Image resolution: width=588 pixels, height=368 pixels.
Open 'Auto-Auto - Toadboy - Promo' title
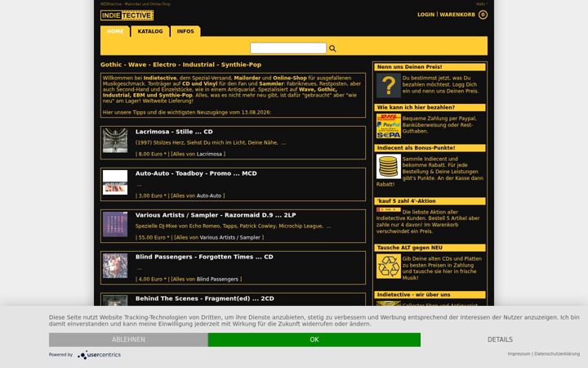[x=196, y=173]
